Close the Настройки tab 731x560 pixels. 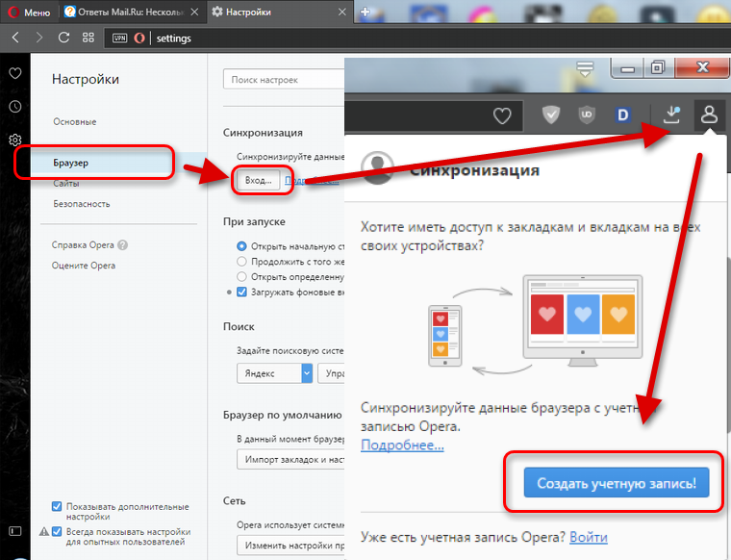click(x=342, y=13)
